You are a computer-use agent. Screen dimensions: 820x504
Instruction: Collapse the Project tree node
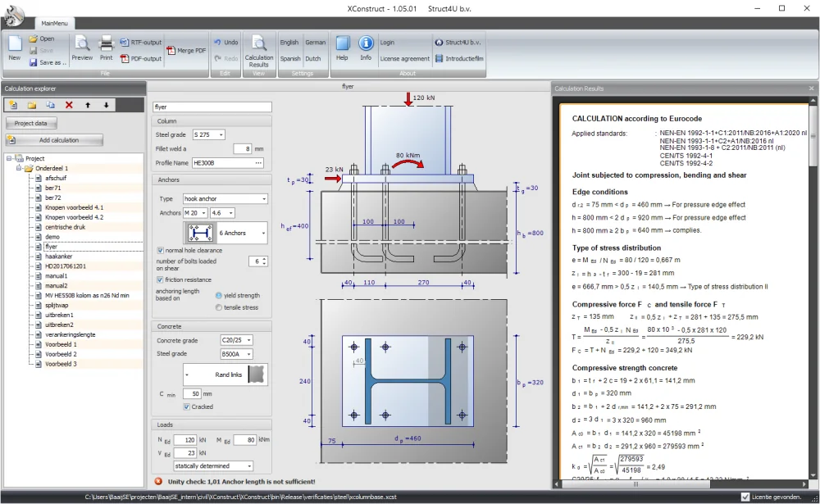pyautogui.click(x=9, y=158)
